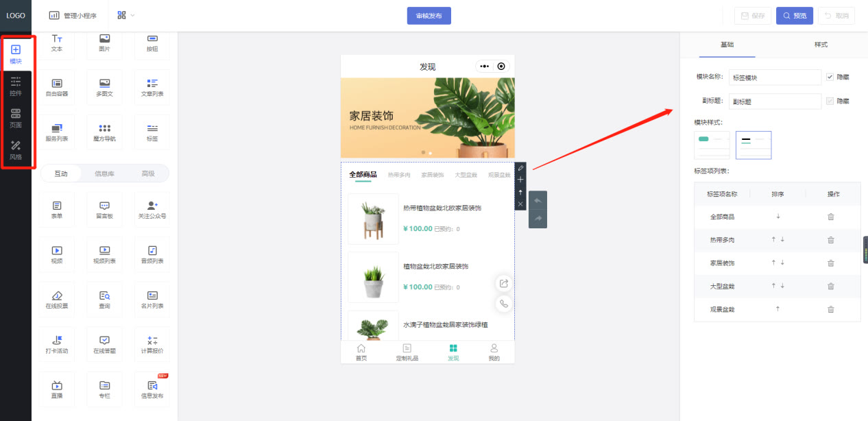The height and width of the screenshot is (421, 868).
Task: Click the share floating button in preview
Action: click(x=504, y=283)
